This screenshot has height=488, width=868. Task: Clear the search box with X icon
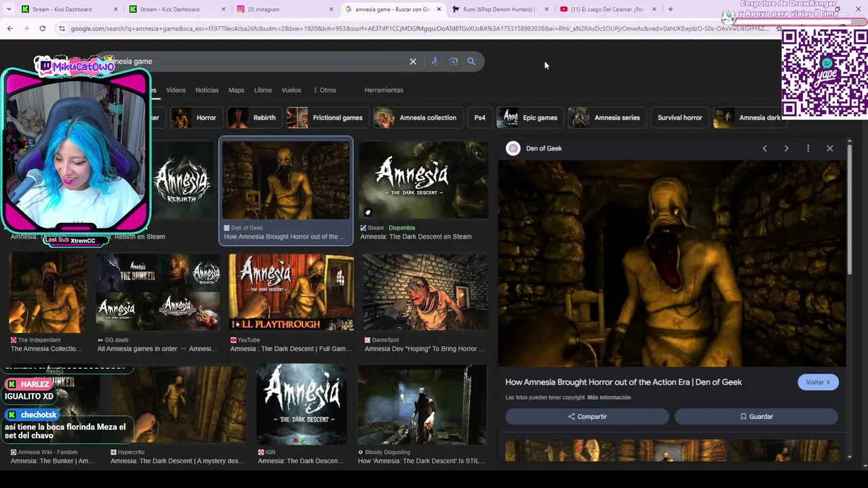pyautogui.click(x=413, y=61)
